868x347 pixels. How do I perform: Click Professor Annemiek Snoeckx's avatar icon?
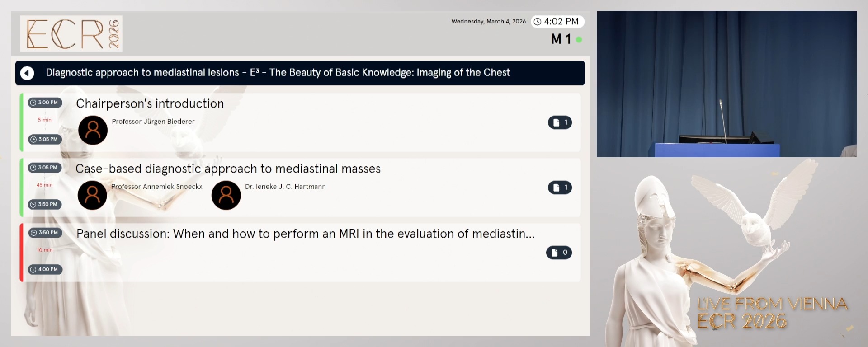coord(92,195)
